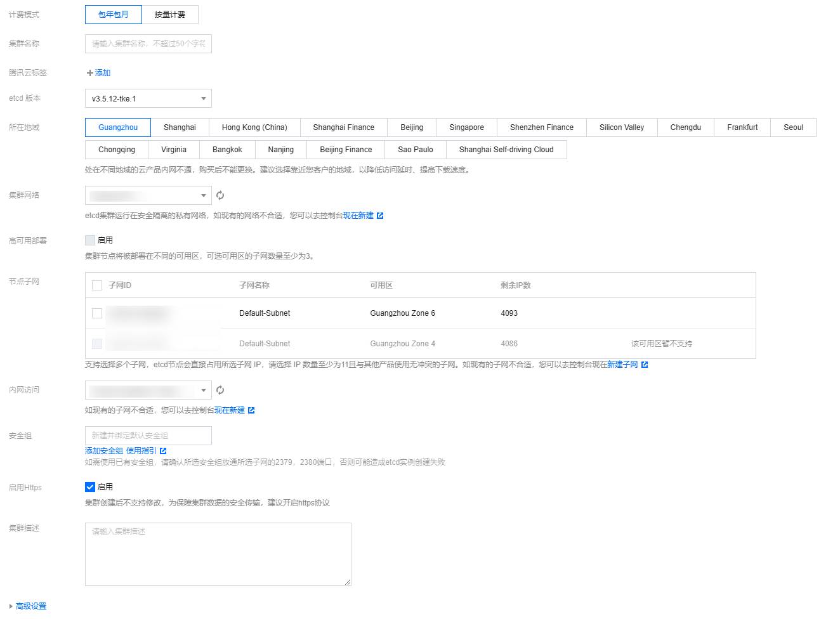Refresh the 内网访问 subnet list
The height and width of the screenshot is (619, 840).
tap(220, 390)
